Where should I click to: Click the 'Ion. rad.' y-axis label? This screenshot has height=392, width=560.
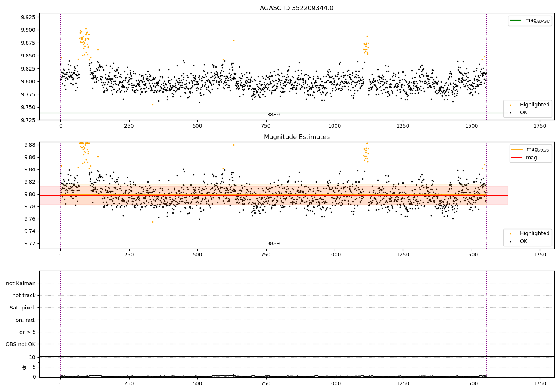tap(25, 320)
